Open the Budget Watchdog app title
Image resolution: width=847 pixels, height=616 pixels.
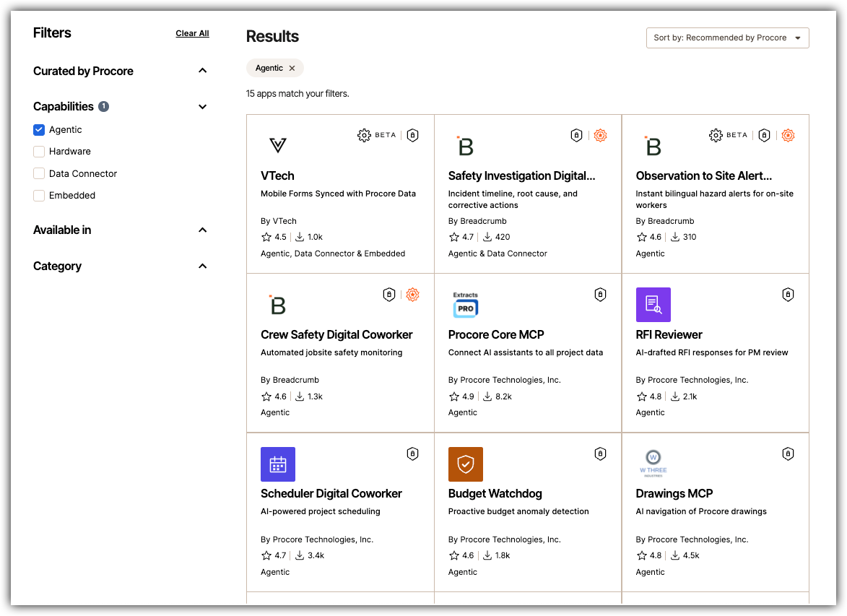[x=495, y=493]
